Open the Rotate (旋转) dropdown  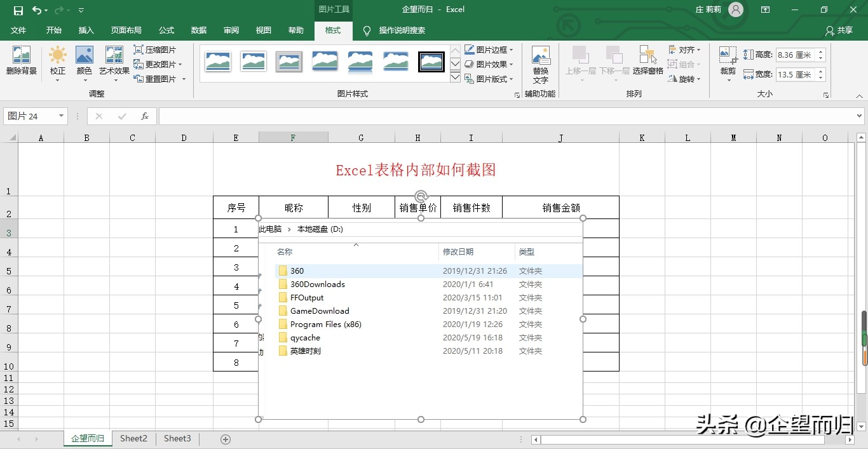click(x=684, y=79)
